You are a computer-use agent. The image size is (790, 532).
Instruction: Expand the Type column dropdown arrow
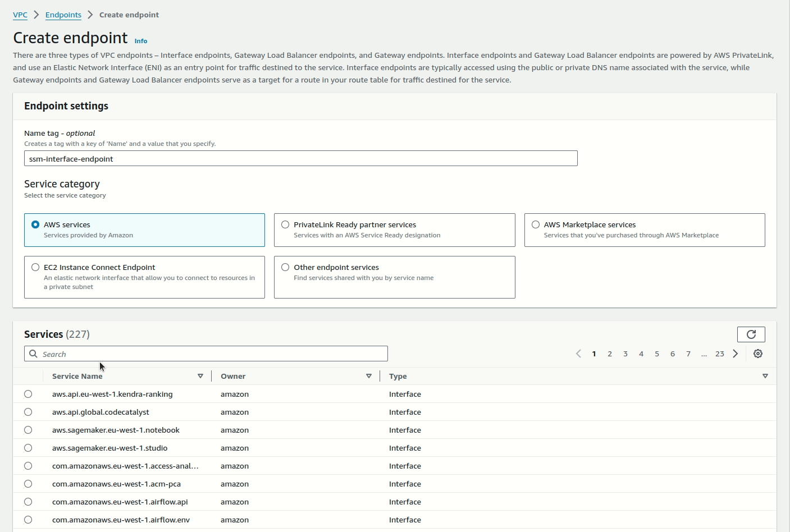pos(765,376)
